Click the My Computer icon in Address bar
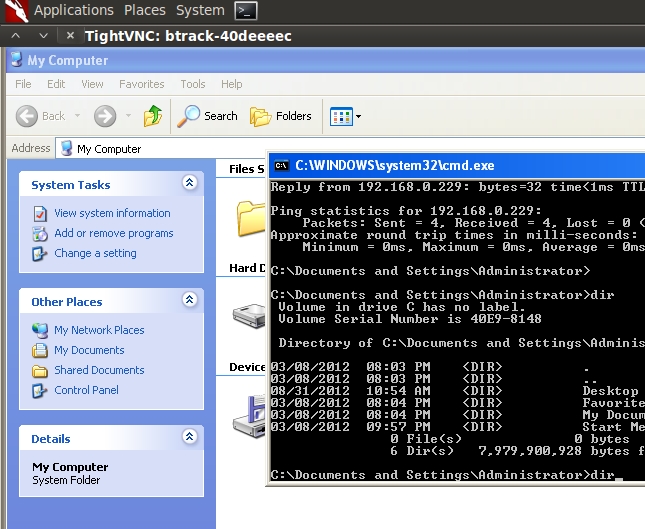This screenshot has height=529, width=645. (67, 148)
